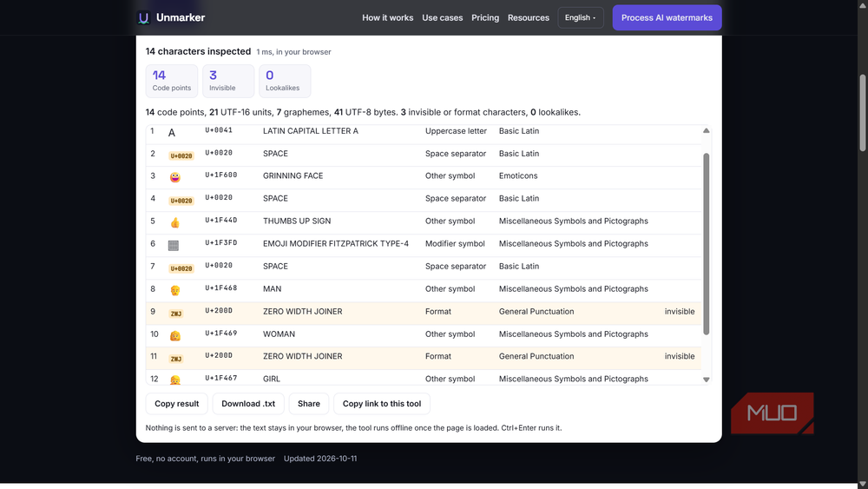Image resolution: width=868 pixels, height=489 pixels.
Task: Click the Modifier symbol category cell
Action: tap(455, 244)
